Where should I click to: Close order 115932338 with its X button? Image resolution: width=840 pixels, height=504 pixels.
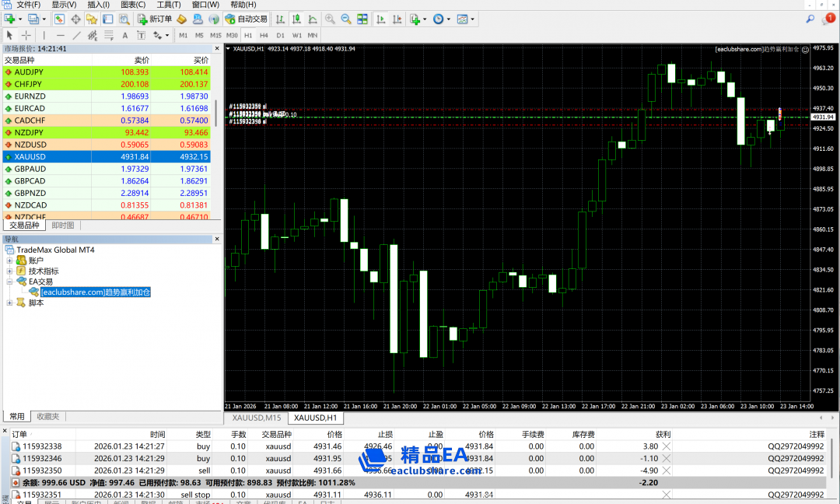[667, 446]
